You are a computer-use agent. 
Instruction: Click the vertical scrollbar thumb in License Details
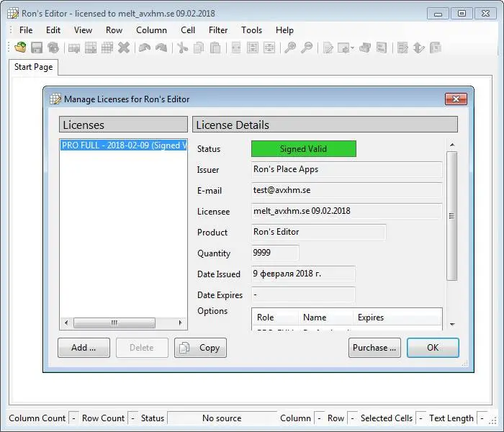pyautogui.click(x=452, y=216)
